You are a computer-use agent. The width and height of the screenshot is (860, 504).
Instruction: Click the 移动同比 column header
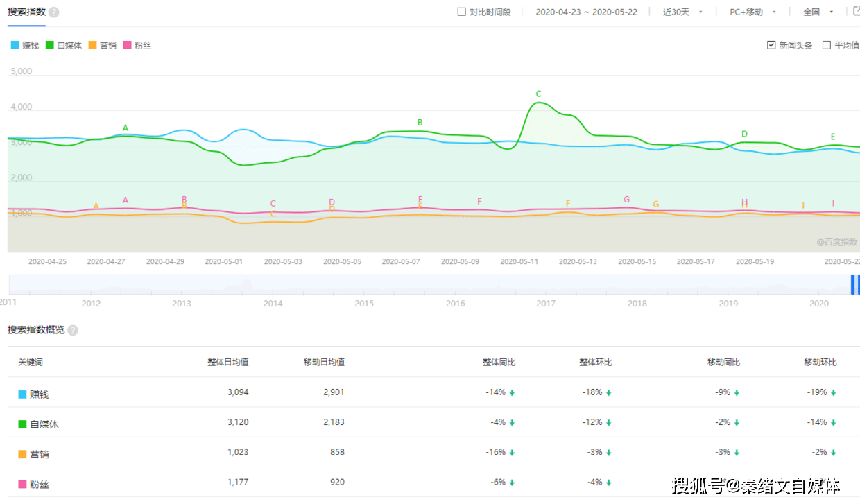point(723,362)
